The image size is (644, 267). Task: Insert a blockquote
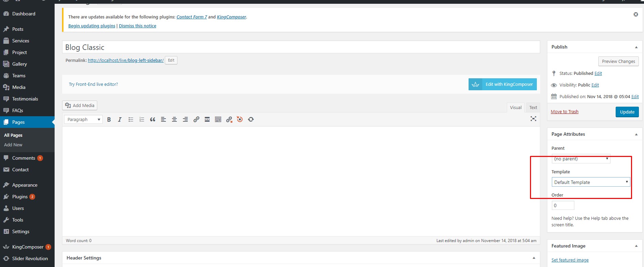coord(153,119)
